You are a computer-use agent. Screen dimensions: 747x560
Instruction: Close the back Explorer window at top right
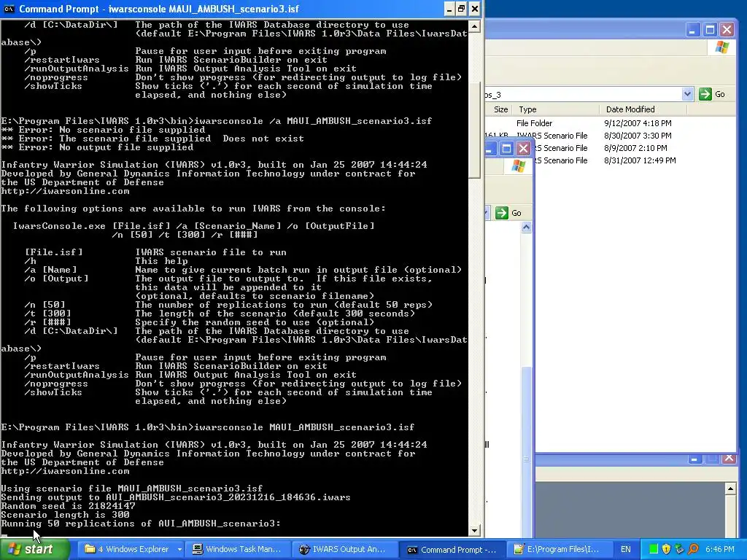(727, 29)
